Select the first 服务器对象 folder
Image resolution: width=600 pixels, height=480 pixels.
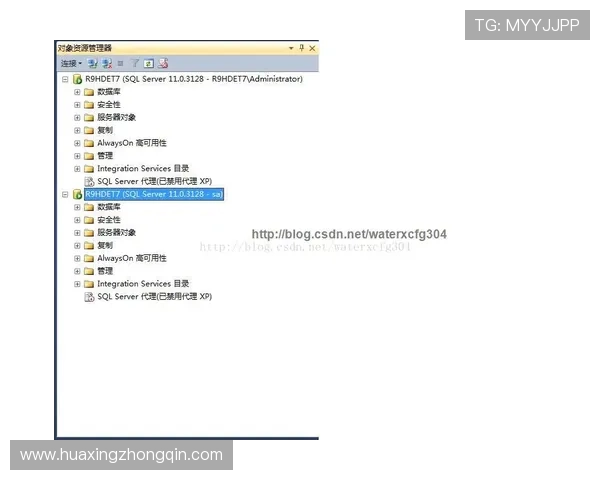tap(116, 118)
